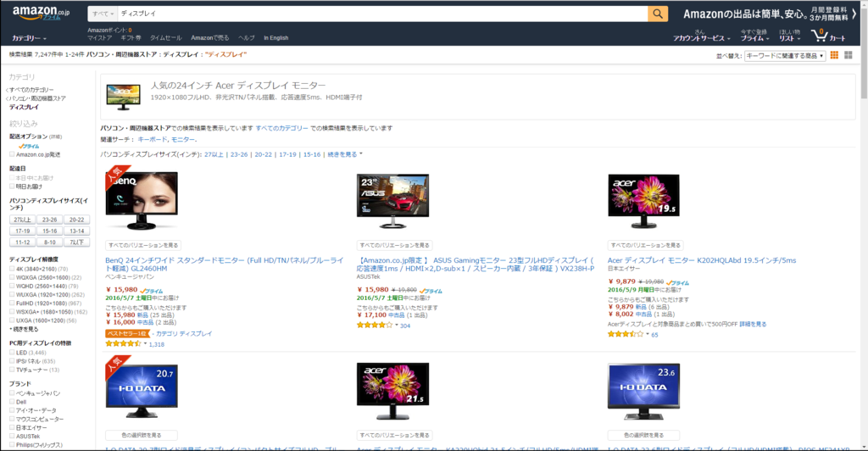Open the I-O DATA 20.7 monitor thumbnail
Viewport: 868px width, 451px height.
click(x=142, y=392)
